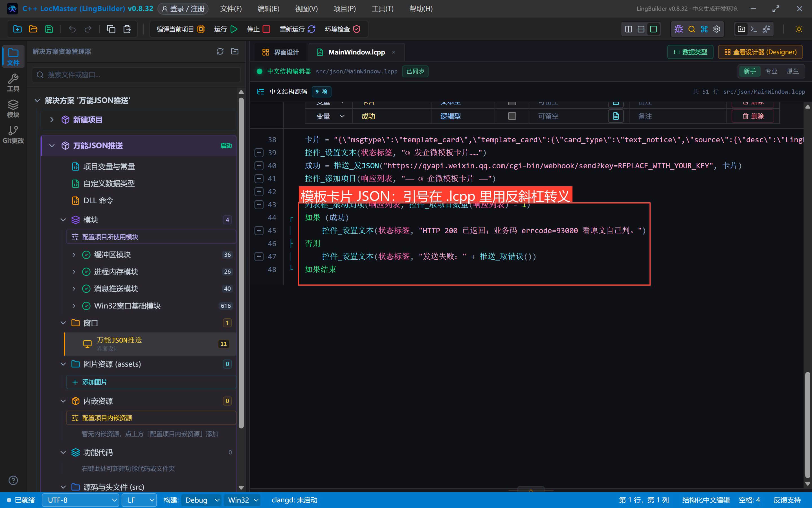Click the paste clipboard icon

tap(127, 29)
